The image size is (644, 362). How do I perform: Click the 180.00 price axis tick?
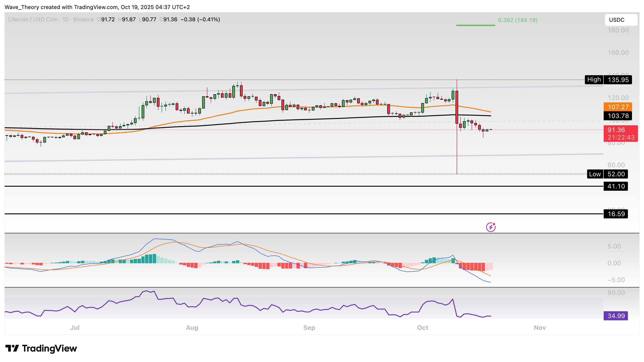pyautogui.click(x=618, y=30)
